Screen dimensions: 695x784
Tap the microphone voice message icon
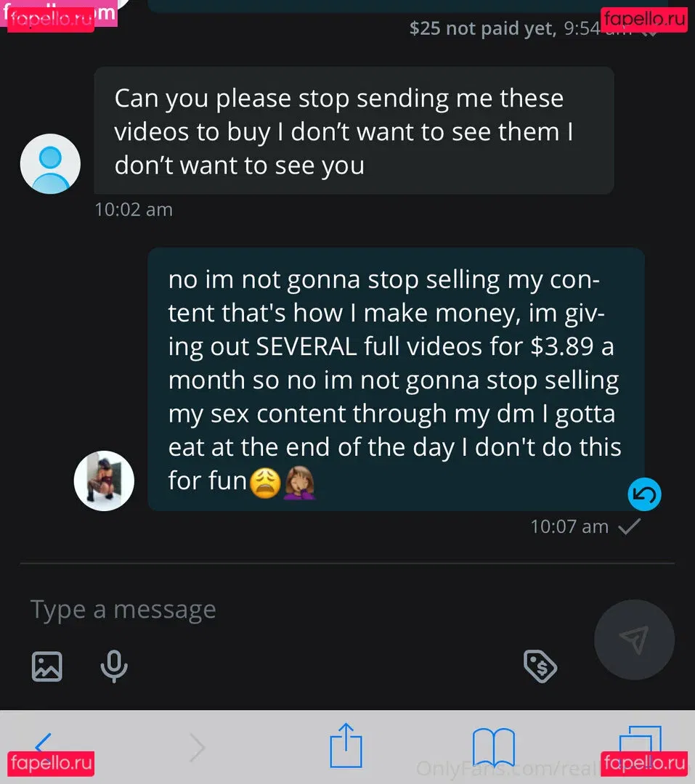pyautogui.click(x=113, y=666)
